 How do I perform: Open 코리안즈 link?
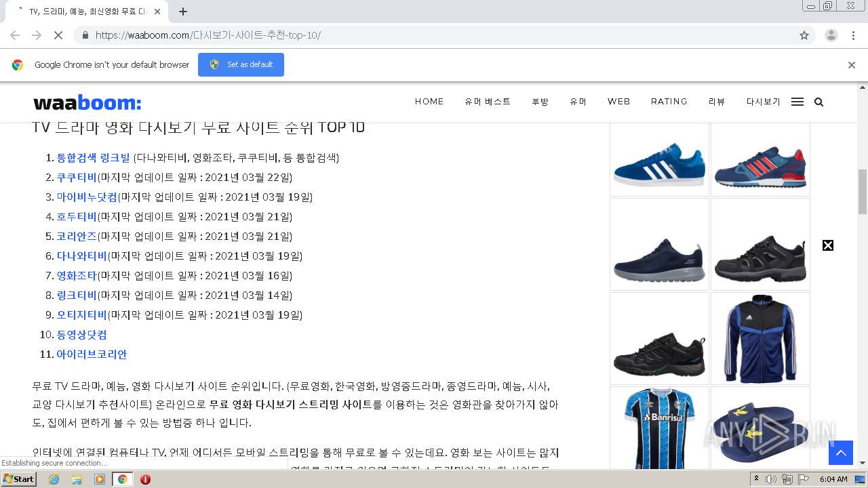coord(77,237)
